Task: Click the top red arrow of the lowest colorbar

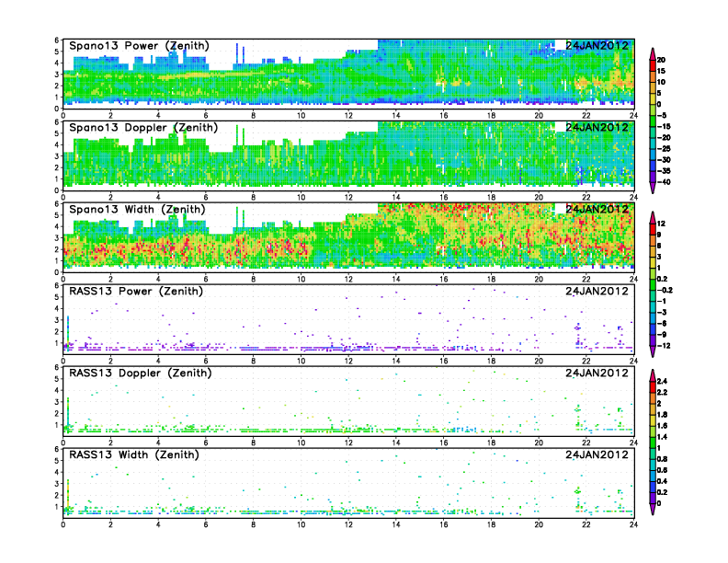Action: 652,373
